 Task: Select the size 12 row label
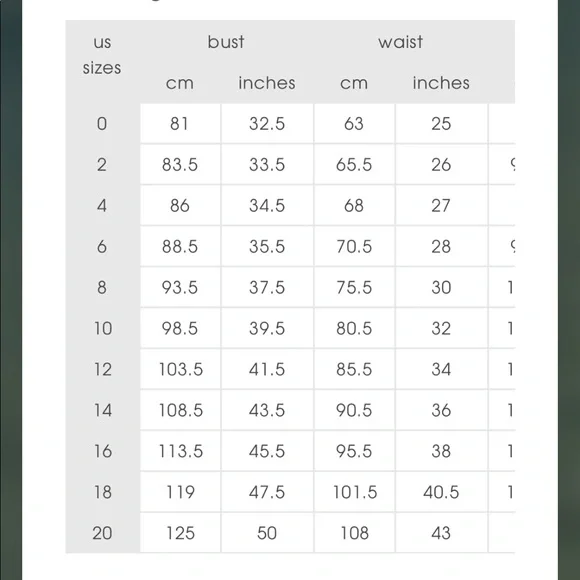click(103, 369)
